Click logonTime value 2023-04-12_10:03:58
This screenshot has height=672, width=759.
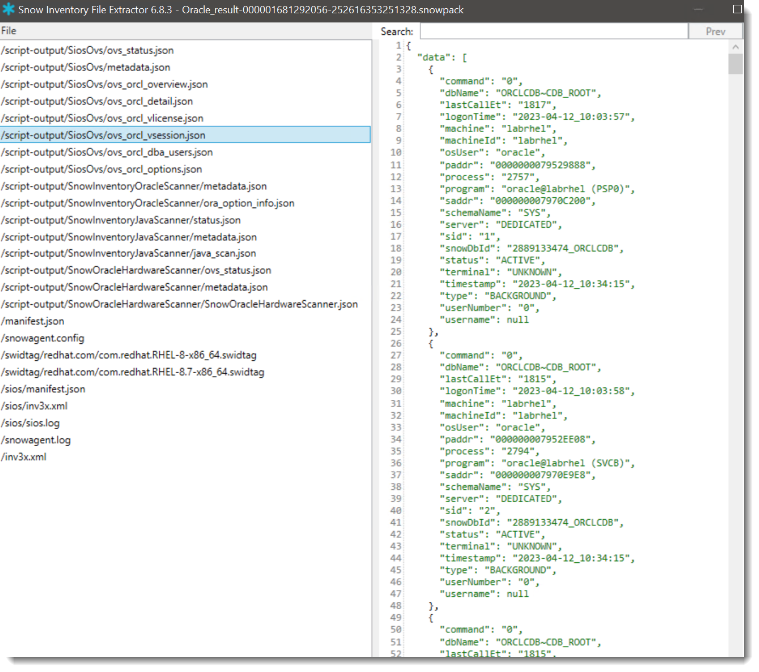[x=573, y=391]
